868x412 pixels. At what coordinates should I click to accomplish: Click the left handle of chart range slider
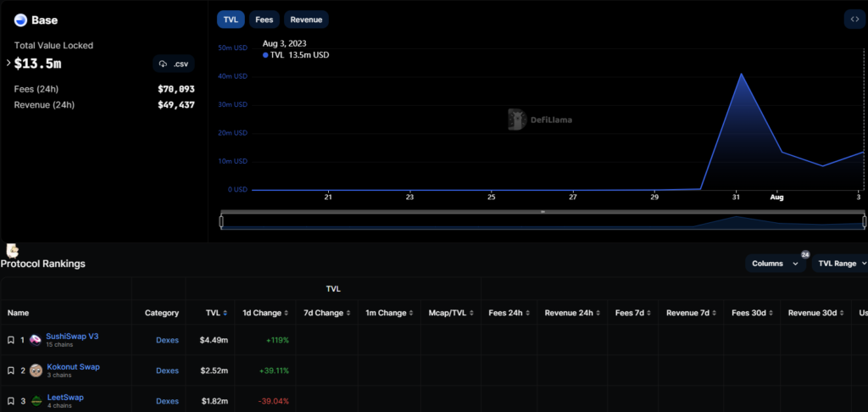(x=221, y=221)
